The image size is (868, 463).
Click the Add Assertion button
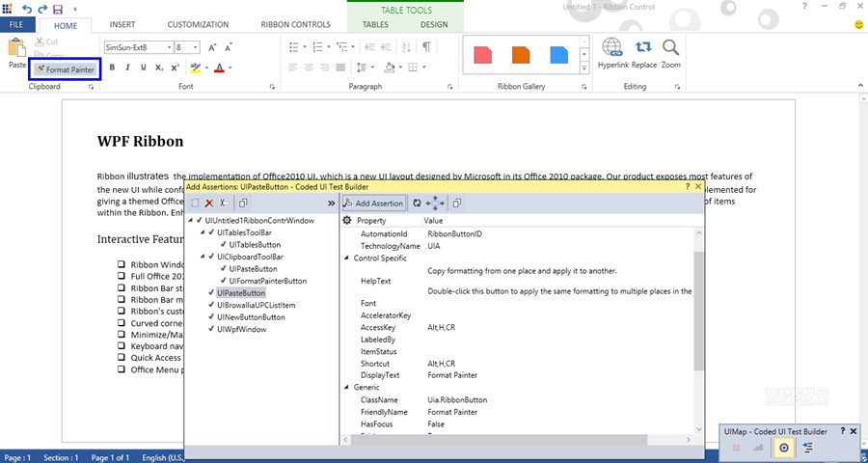point(373,204)
